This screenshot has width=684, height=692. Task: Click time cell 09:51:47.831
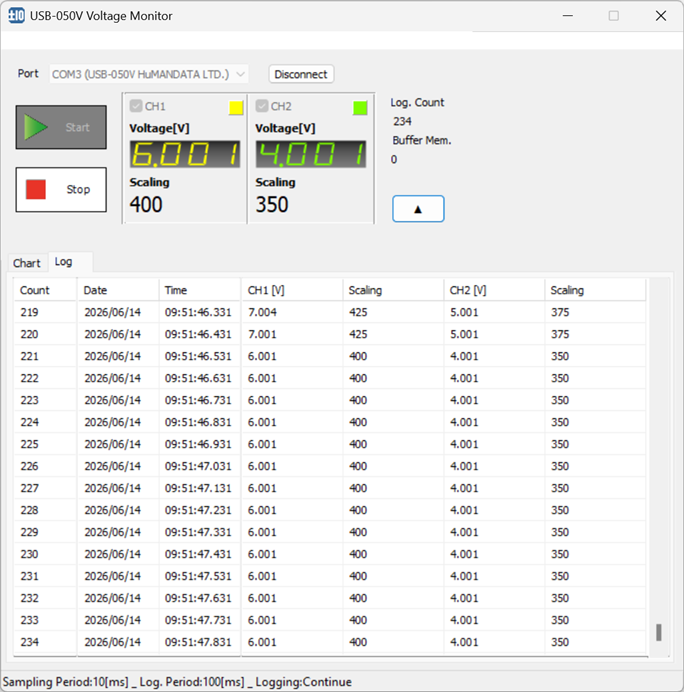click(x=198, y=642)
